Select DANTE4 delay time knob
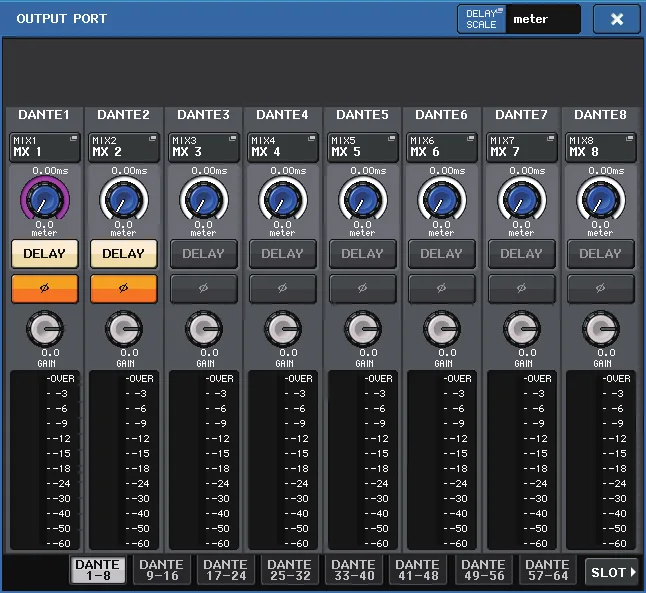Image resolution: width=646 pixels, height=593 pixels. tap(283, 200)
